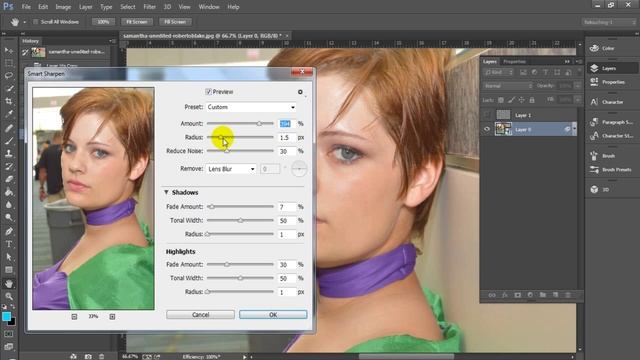Click the 100% zoom button
Screen dimensions: 640x360
pyautogui.click(x=103, y=22)
